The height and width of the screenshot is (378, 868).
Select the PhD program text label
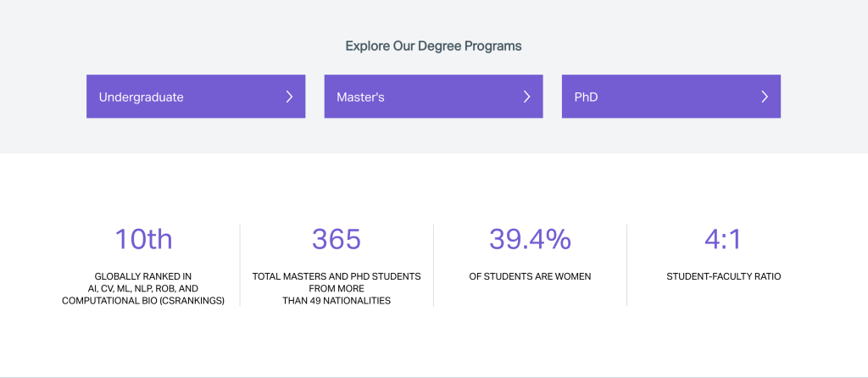[587, 97]
